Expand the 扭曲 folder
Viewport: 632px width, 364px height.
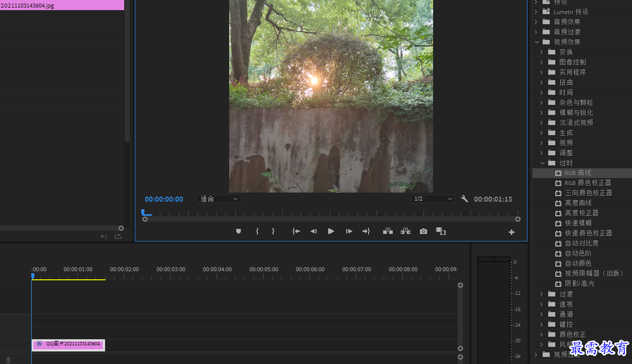pos(542,82)
